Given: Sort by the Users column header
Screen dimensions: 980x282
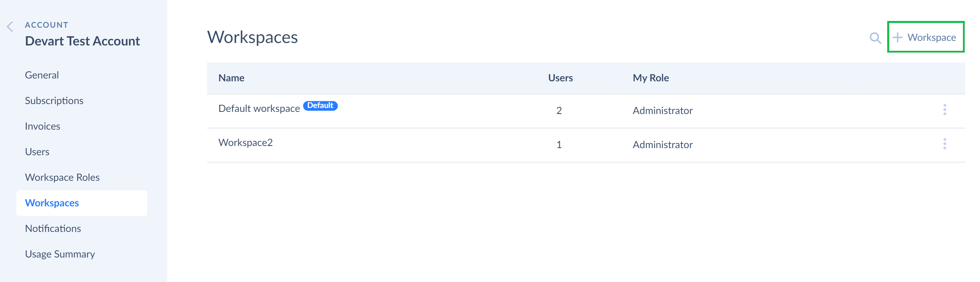Looking at the screenshot, I should coord(560,78).
